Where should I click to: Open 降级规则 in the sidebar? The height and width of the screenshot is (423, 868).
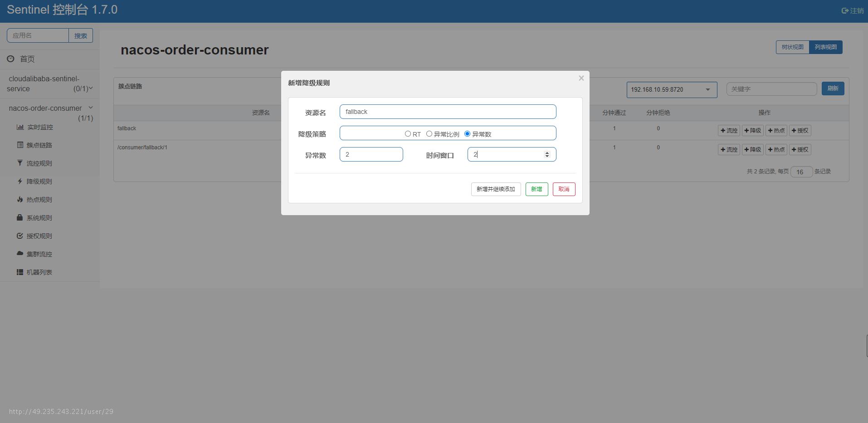point(39,182)
